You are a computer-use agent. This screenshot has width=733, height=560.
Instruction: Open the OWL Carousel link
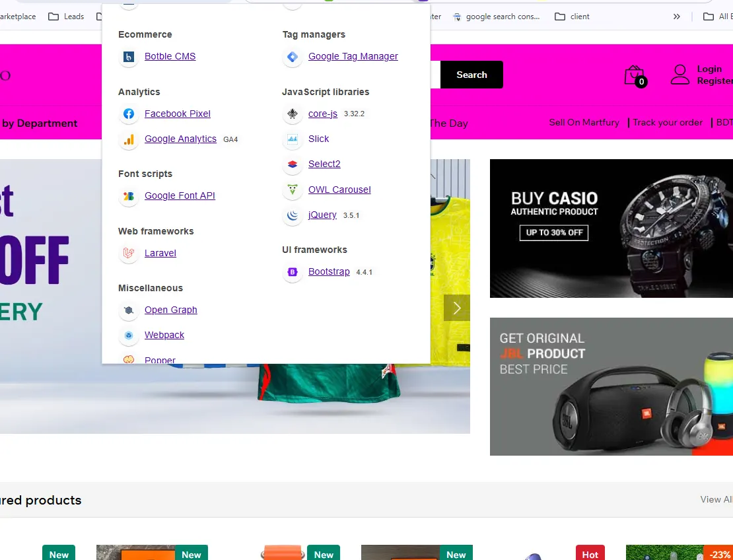point(340,190)
